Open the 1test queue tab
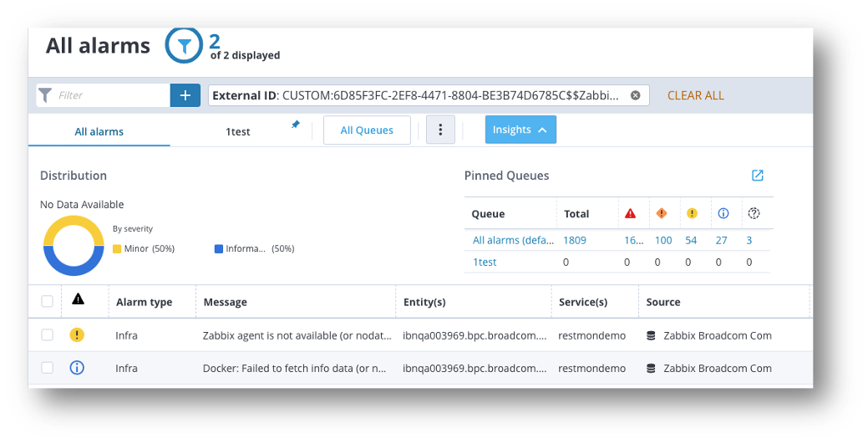Viewport: 868px width, 444px height. point(238,131)
